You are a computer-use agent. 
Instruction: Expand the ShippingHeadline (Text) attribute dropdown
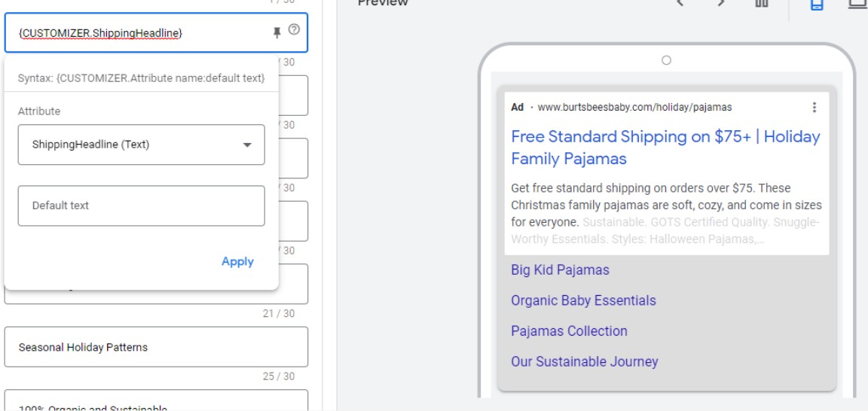click(x=141, y=145)
